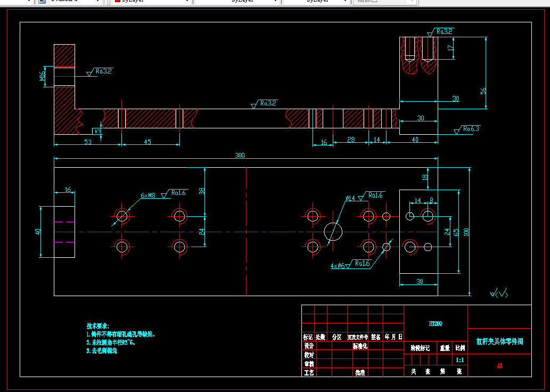Click the HT200 material cell in title block

tap(436, 324)
